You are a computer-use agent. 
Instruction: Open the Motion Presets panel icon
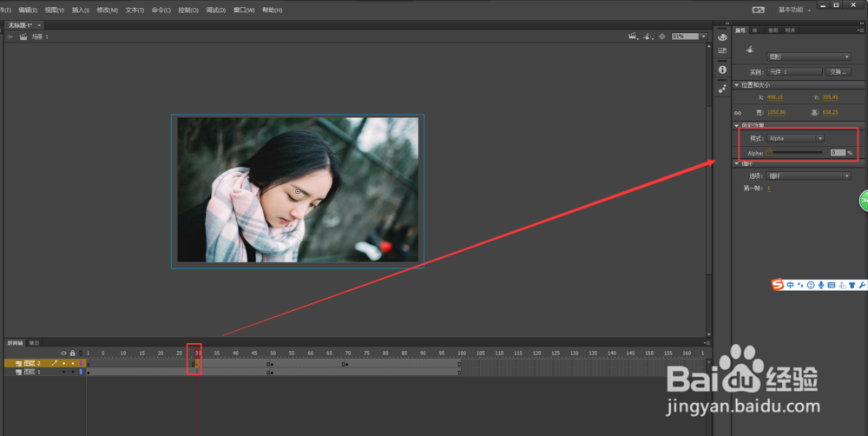click(722, 89)
